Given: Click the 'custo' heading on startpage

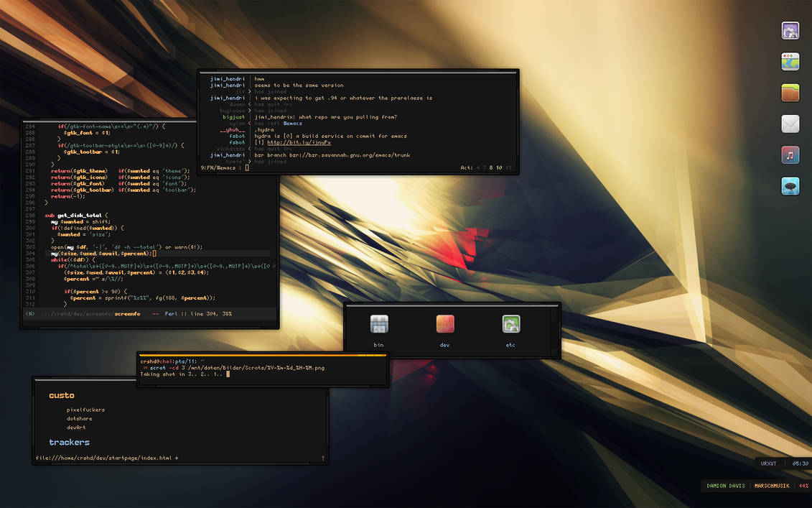Looking at the screenshot, I should coord(62,395).
